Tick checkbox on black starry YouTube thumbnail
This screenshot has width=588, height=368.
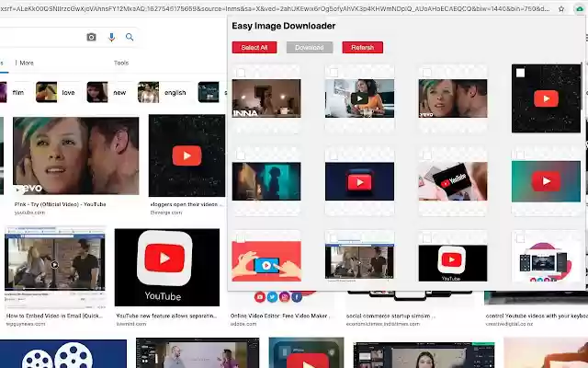click(x=520, y=73)
